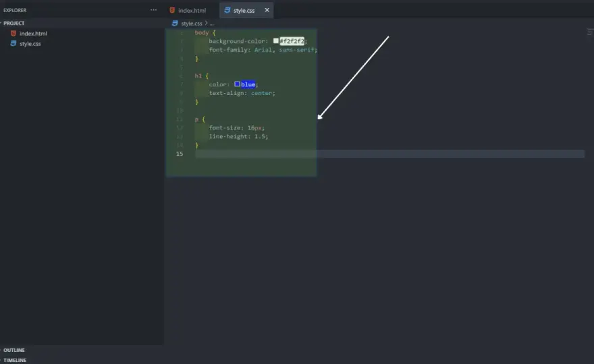Open the Explorer more actions ellipsis

tap(153, 10)
